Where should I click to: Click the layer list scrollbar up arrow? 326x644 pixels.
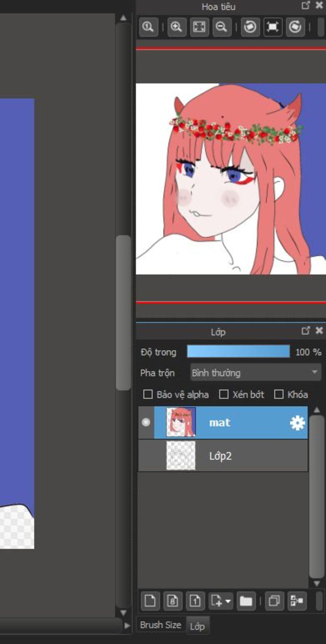[x=316, y=410]
